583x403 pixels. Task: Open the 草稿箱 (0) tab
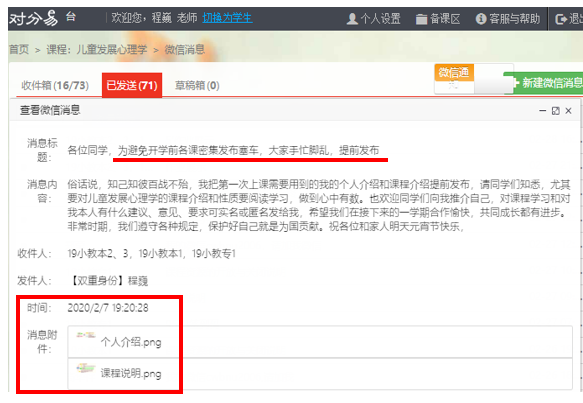point(197,86)
